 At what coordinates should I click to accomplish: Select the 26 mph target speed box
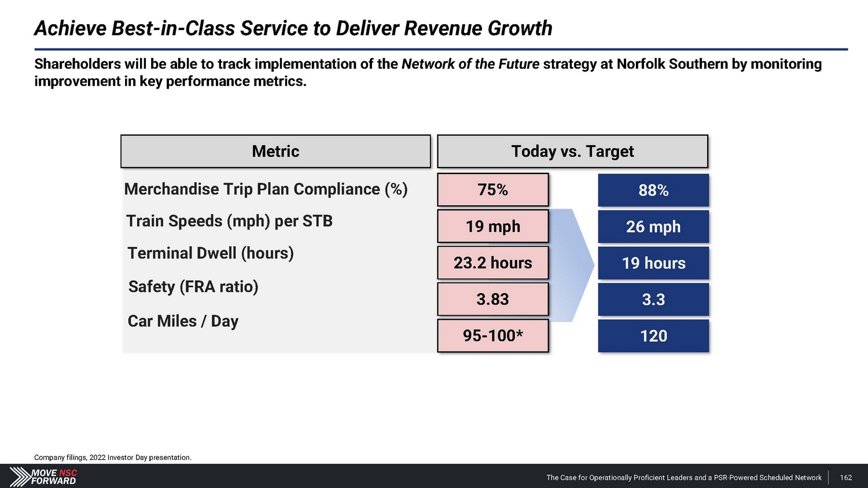pos(653,227)
